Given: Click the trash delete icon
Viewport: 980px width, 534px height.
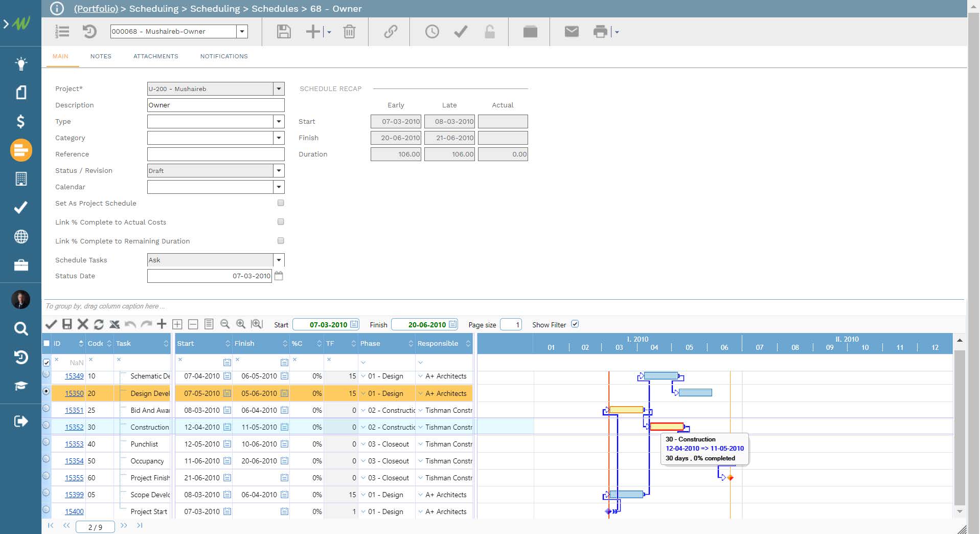Looking at the screenshot, I should [x=349, y=32].
